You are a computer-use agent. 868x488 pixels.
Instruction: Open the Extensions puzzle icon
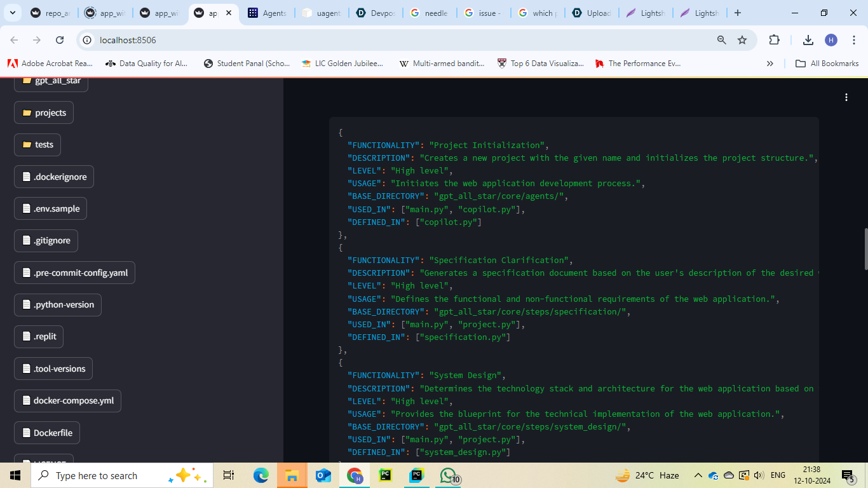(x=774, y=40)
